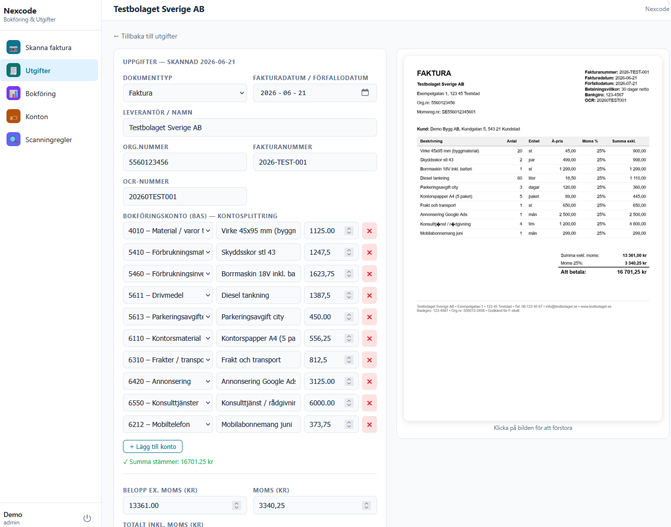
Task: Adjust stepper on the 450.00 Parkeringsavgift amount
Action: 349,317
